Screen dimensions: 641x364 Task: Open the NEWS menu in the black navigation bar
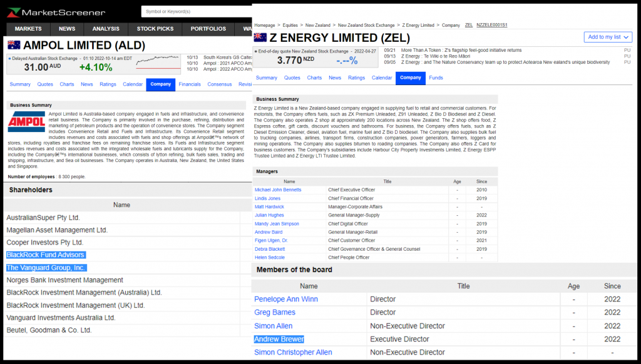click(67, 29)
